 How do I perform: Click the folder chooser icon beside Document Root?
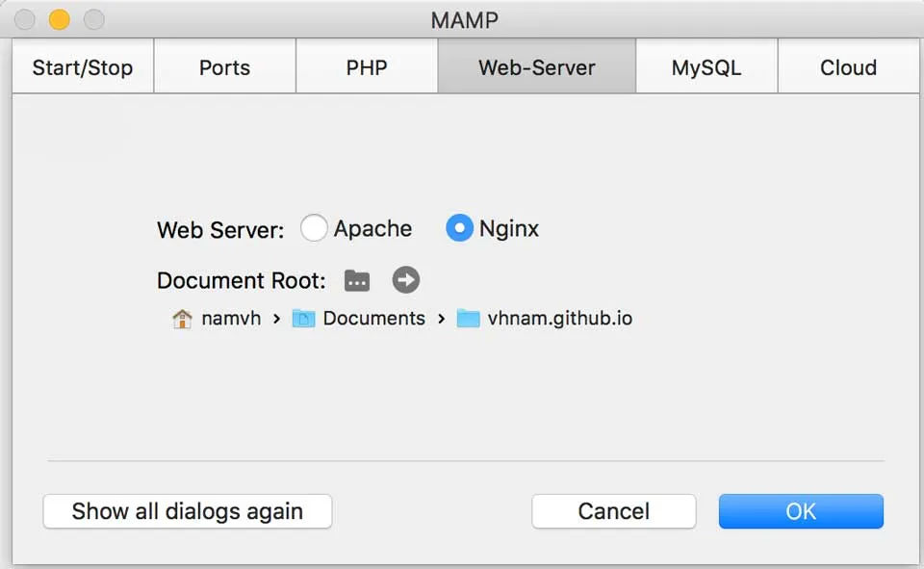click(x=357, y=280)
